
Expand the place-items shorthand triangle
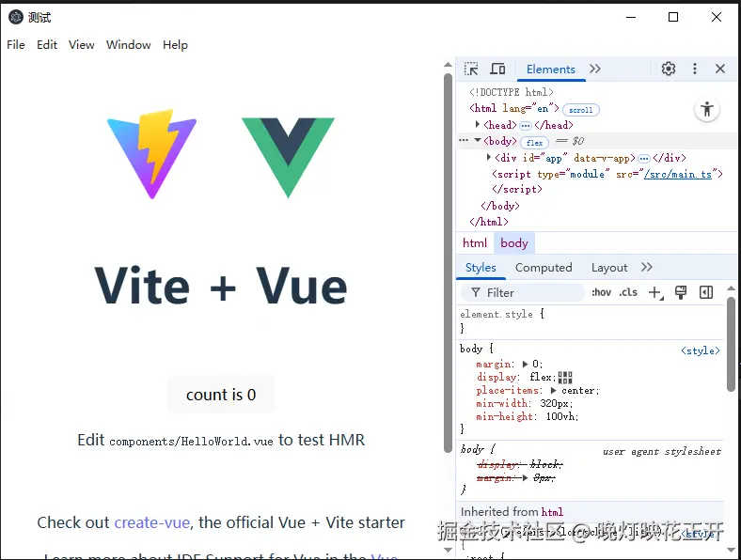tap(553, 391)
